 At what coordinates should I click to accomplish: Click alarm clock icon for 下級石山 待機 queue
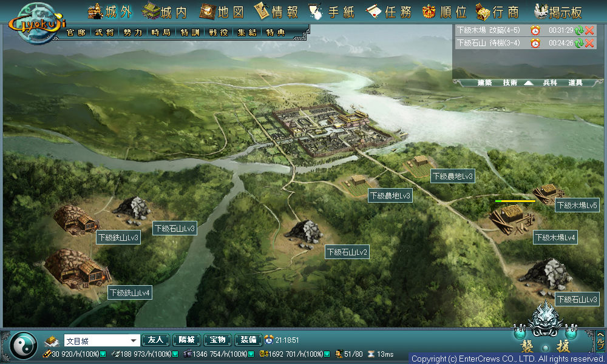click(x=535, y=43)
